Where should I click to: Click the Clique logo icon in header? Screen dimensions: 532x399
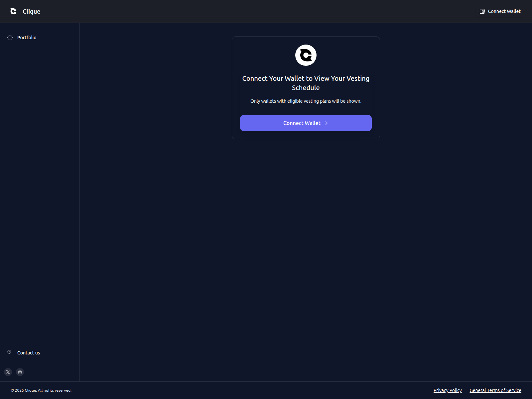click(x=13, y=11)
